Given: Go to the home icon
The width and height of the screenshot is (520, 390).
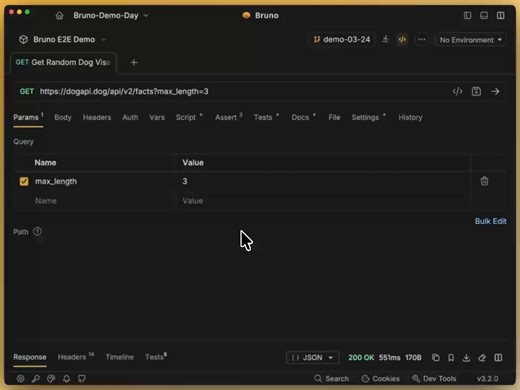Looking at the screenshot, I should tap(59, 16).
